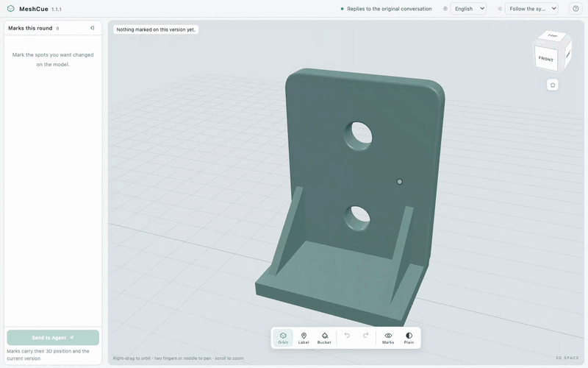Viewport: 588px width, 368px height.
Task: Click the top face of view cube
Action: tap(553, 36)
